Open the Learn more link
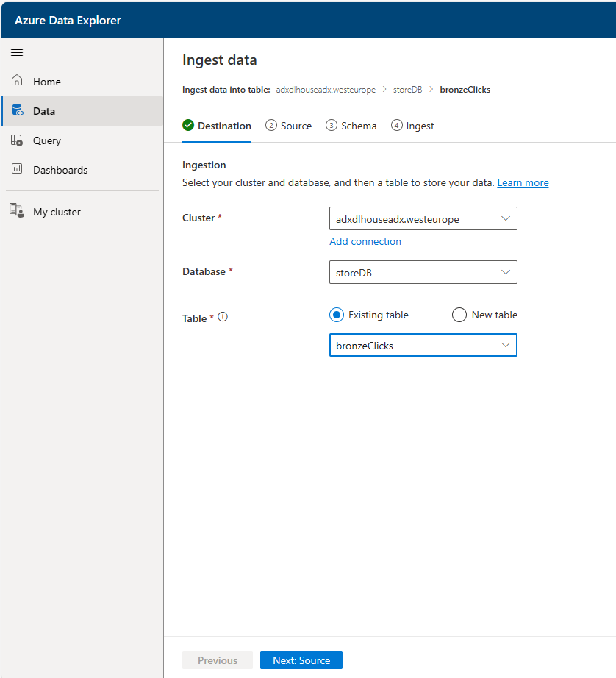 (523, 182)
